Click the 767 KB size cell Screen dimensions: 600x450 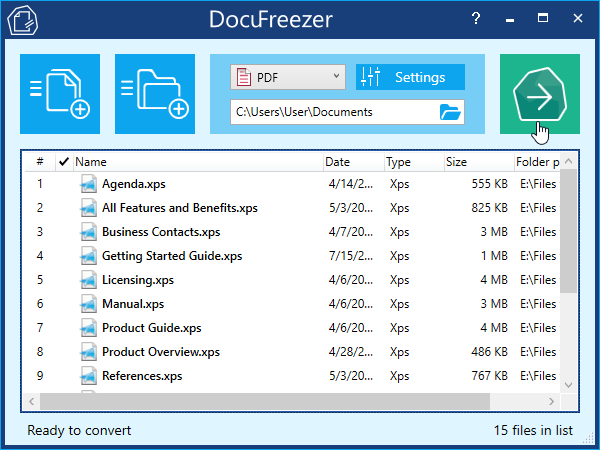(x=489, y=376)
